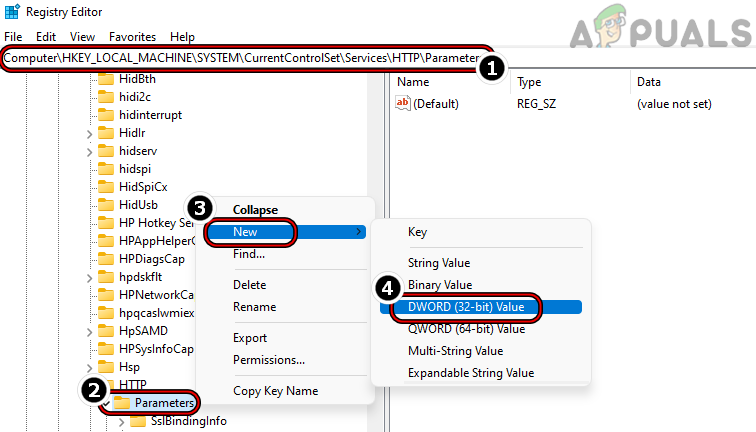Click the hpdskflt folder icon
Image resolution: width=756 pixels, height=432 pixels.
pyautogui.click(x=105, y=276)
